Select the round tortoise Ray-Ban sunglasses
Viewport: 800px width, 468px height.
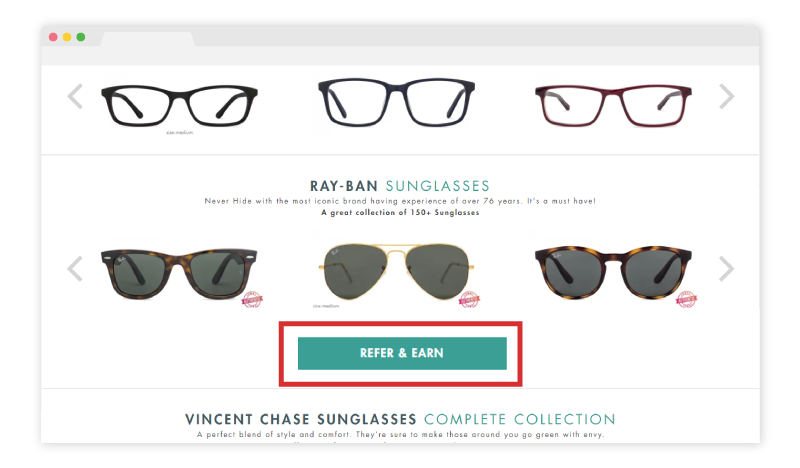[x=613, y=272]
